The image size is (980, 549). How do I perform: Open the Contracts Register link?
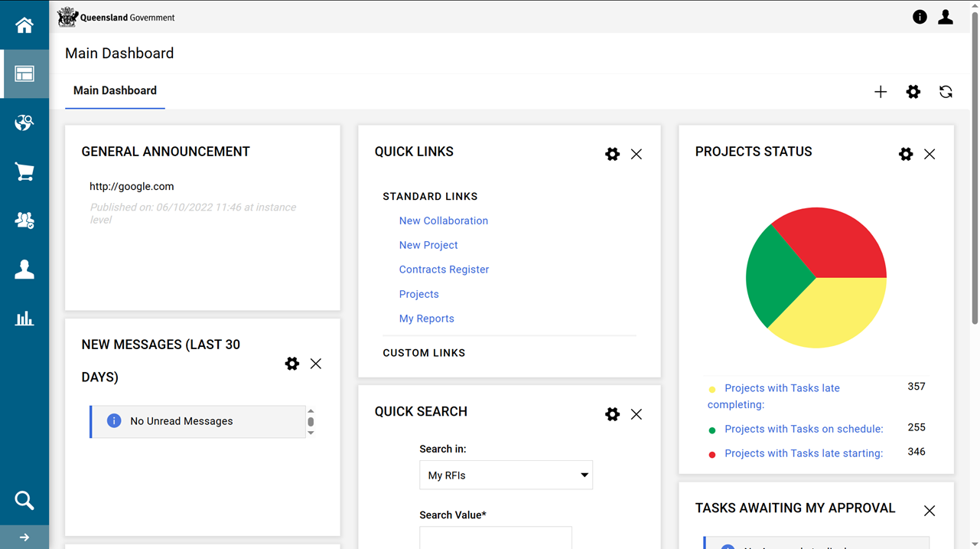point(444,270)
